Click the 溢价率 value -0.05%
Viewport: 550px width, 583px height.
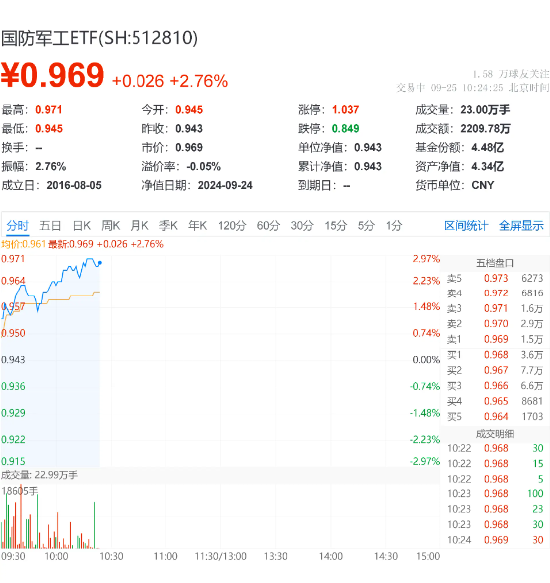[203, 166]
